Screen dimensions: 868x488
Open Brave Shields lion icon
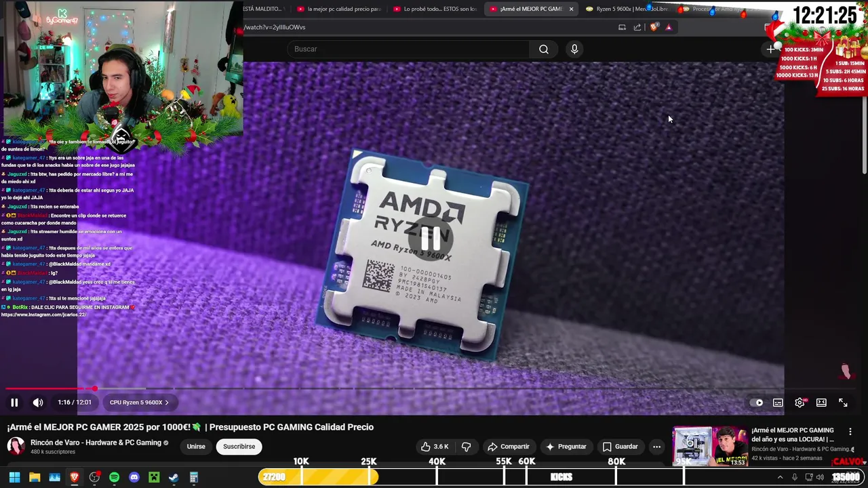[x=654, y=27]
